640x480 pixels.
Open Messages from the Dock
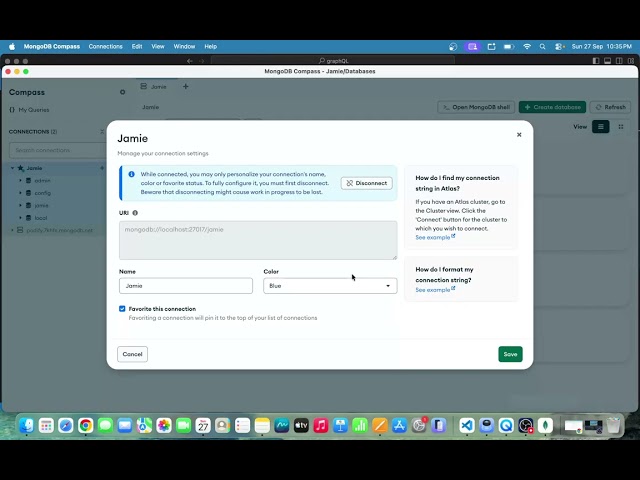click(x=105, y=426)
